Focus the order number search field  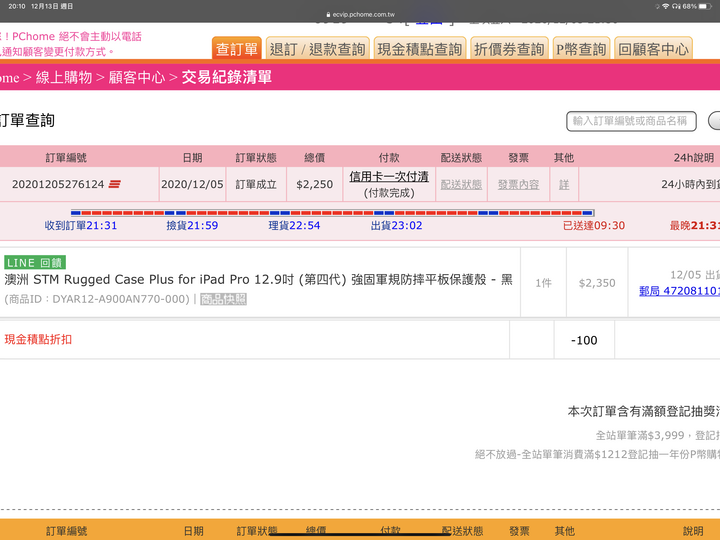click(631, 121)
